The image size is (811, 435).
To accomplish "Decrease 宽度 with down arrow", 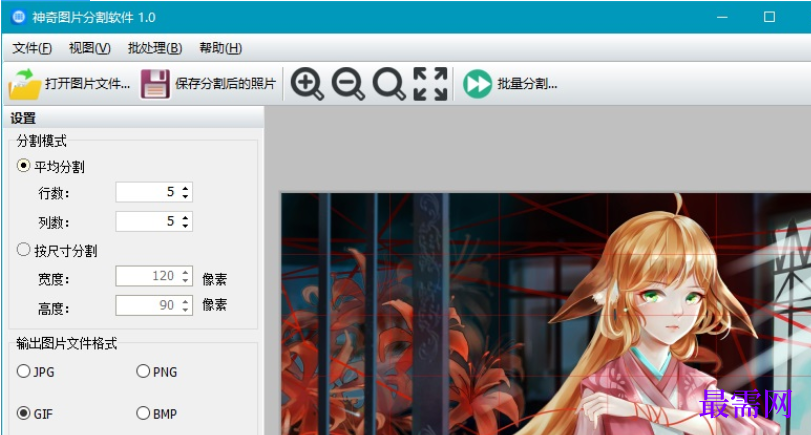I will tap(185, 280).
